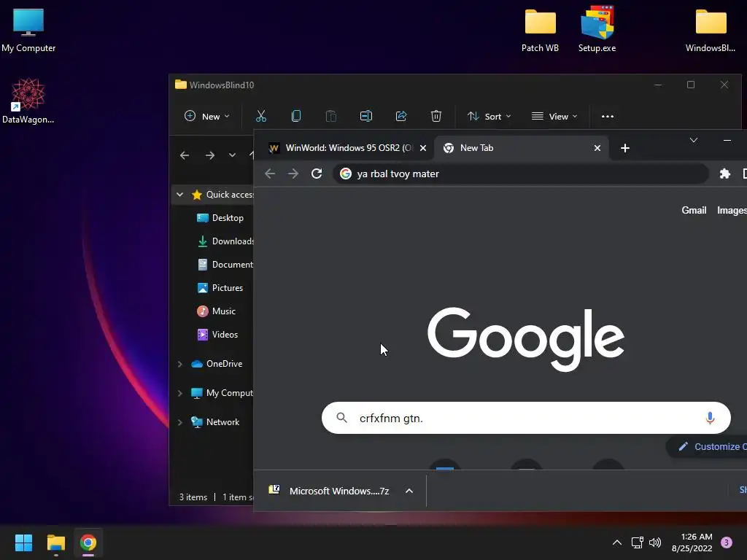Viewport: 747px width, 560px height.
Task: Click the network icon in system tray
Action: point(637,542)
